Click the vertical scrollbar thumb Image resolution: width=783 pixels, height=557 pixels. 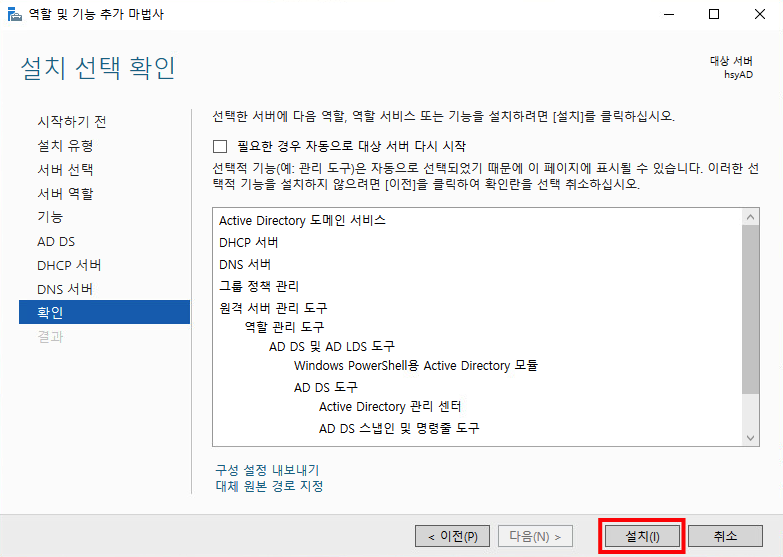[750, 309]
